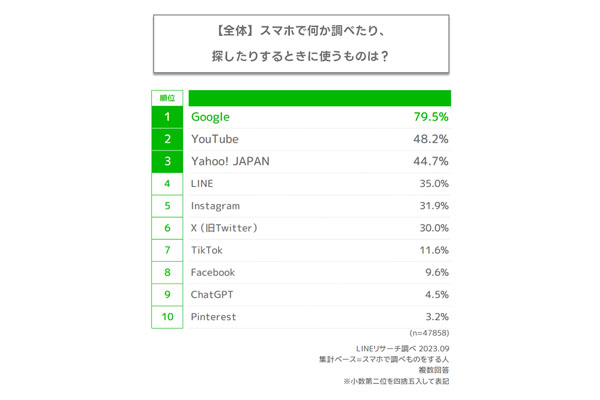Click the rank 10 number box

coord(167,315)
